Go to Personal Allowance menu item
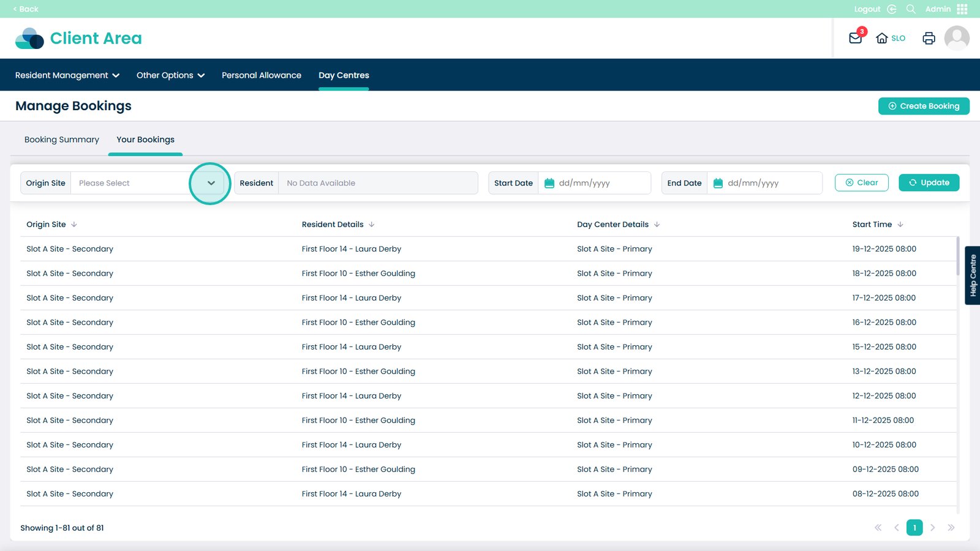Image resolution: width=980 pixels, height=551 pixels. tap(262, 75)
